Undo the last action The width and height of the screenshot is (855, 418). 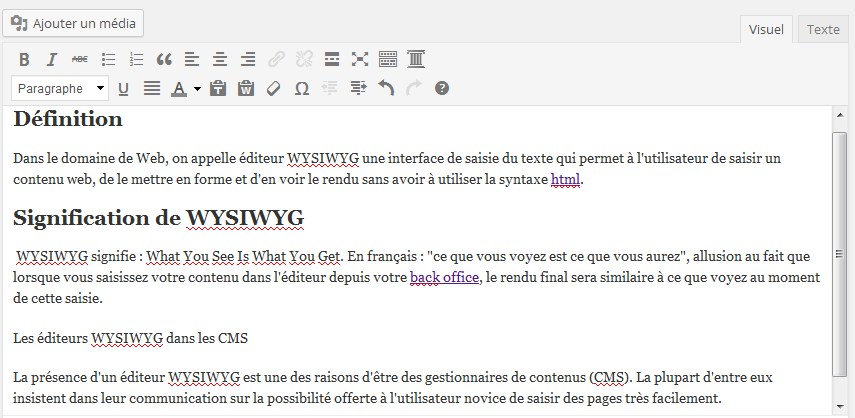pos(386,88)
